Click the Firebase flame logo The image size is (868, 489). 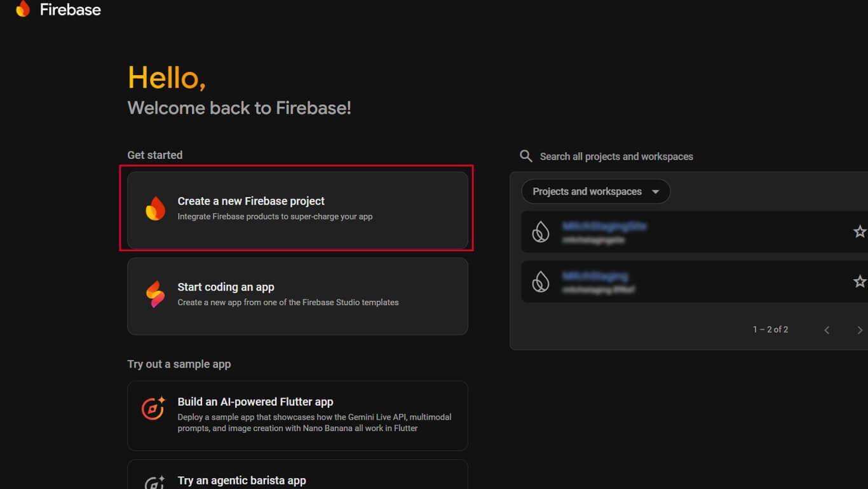pos(23,9)
